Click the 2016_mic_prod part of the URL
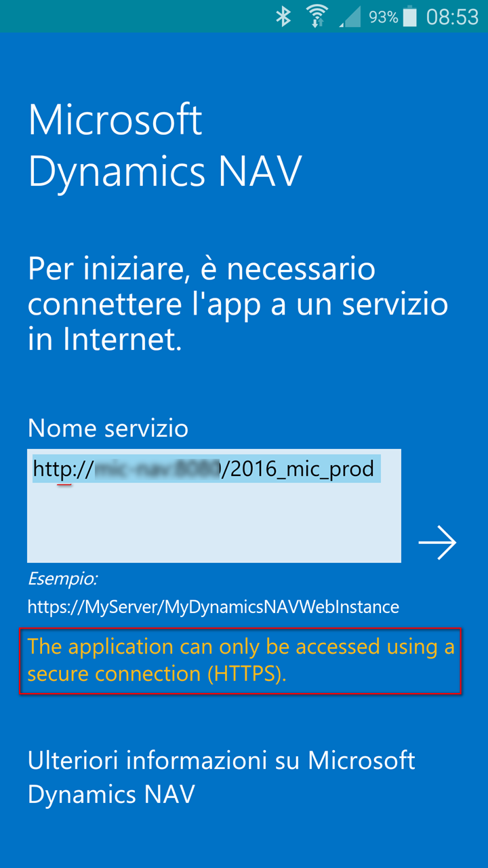488x868 pixels. [302, 469]
